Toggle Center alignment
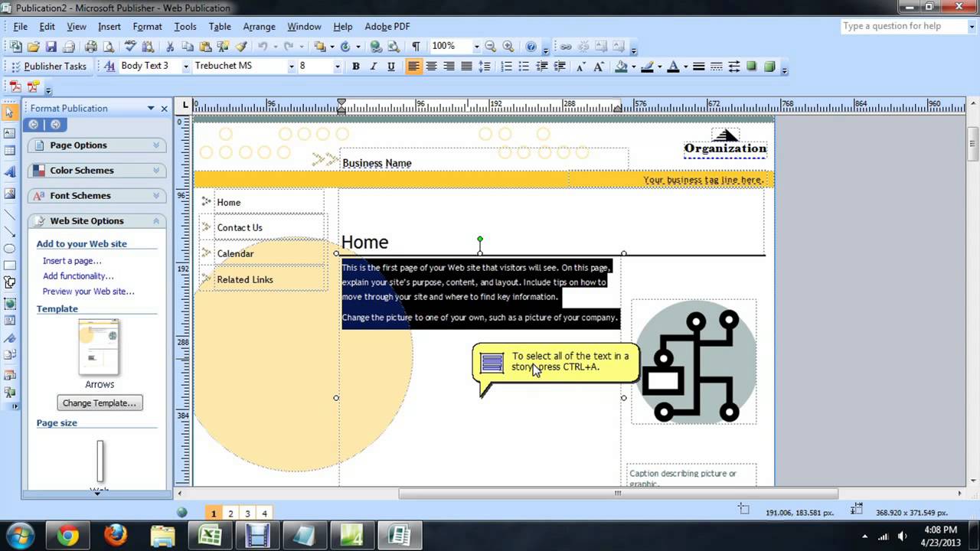This screenshot has width=980, height=551. point(431,67)
